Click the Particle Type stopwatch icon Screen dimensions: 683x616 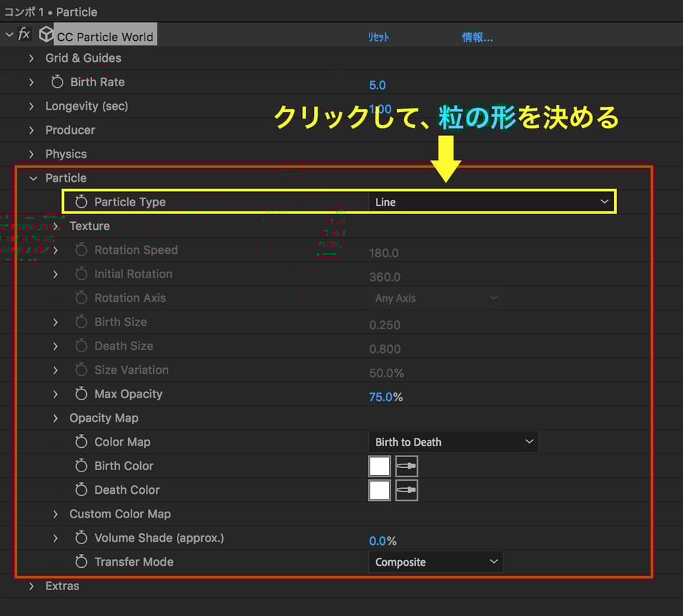(x=81, y=202)
